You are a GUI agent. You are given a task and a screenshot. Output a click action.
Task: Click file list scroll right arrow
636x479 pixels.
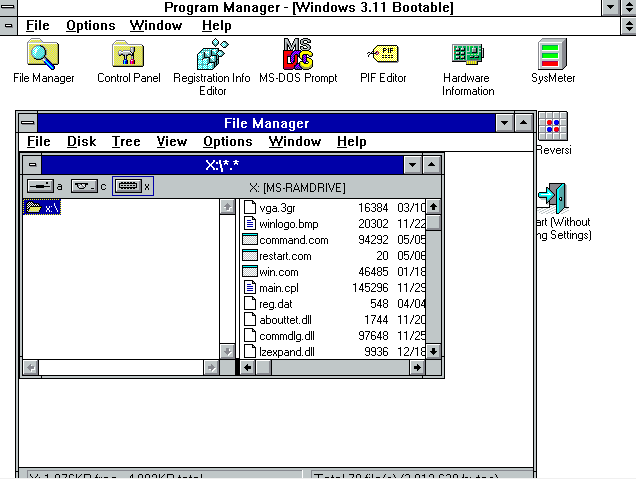point(417,367)
